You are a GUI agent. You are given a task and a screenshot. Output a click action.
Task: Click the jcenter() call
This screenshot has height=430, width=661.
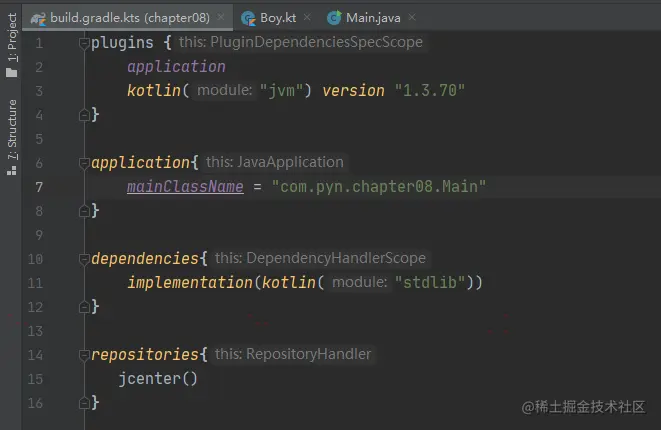(158, 379)
